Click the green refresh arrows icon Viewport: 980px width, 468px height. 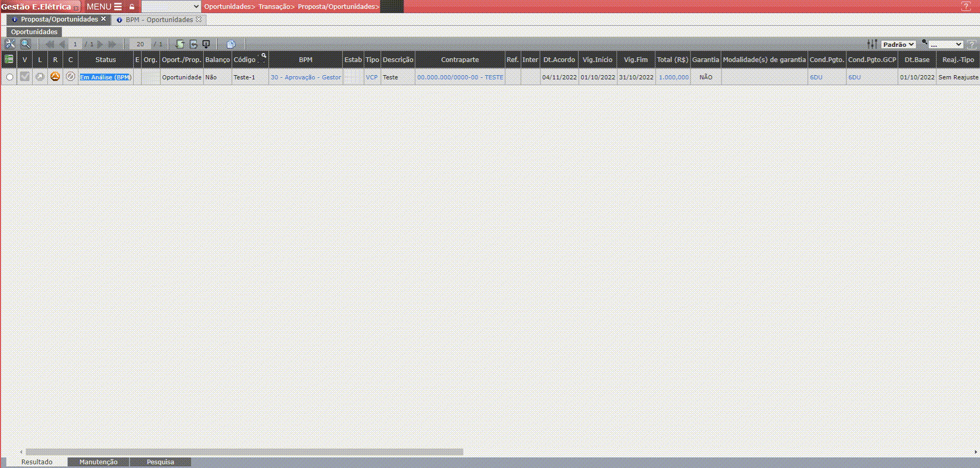click(180, 44)
